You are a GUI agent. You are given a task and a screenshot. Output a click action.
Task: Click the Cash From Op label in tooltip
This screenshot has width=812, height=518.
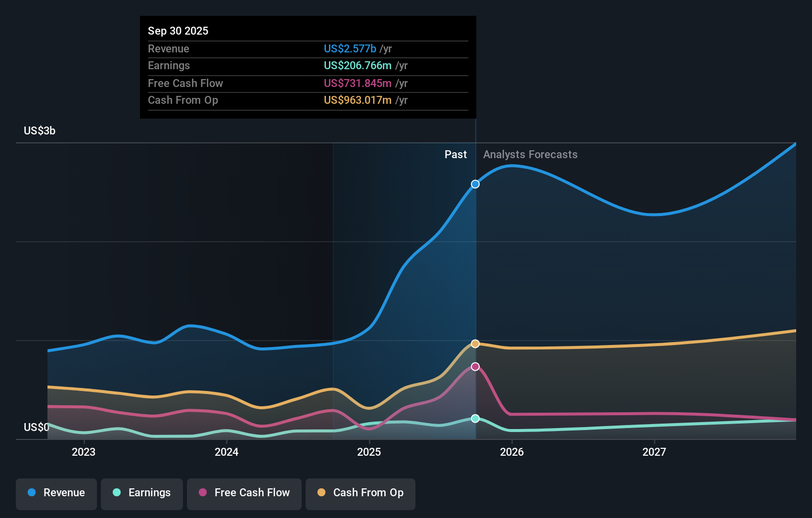click(183, 100)
